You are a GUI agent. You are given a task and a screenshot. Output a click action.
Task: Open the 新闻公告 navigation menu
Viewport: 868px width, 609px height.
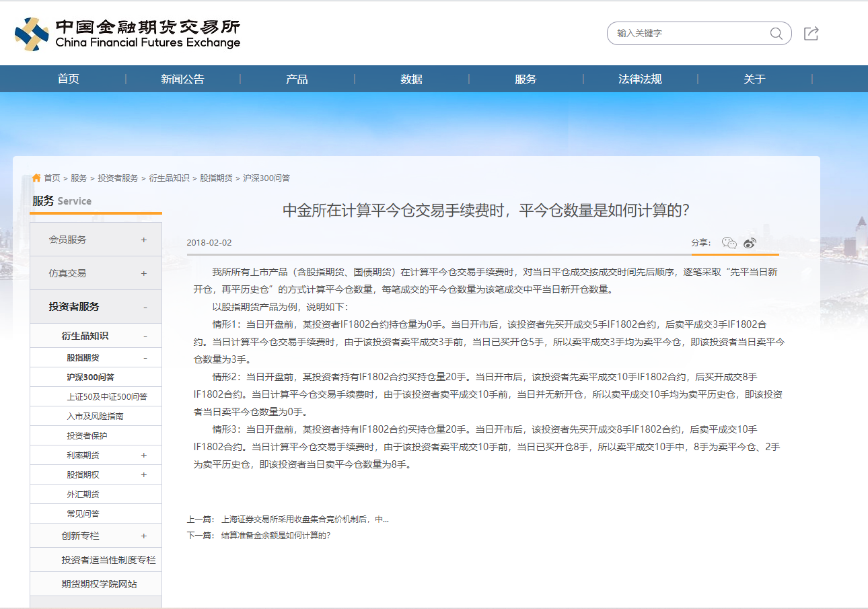point(182,79)
